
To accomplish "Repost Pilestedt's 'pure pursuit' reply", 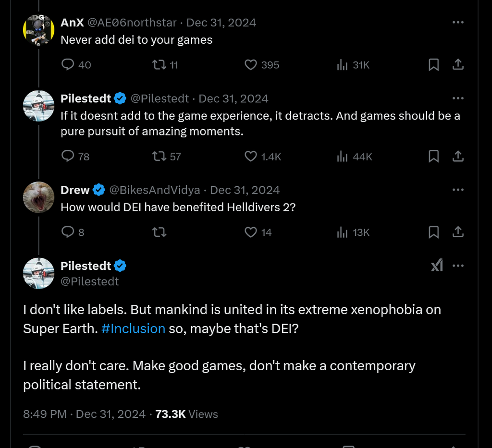I will [159, 157].
